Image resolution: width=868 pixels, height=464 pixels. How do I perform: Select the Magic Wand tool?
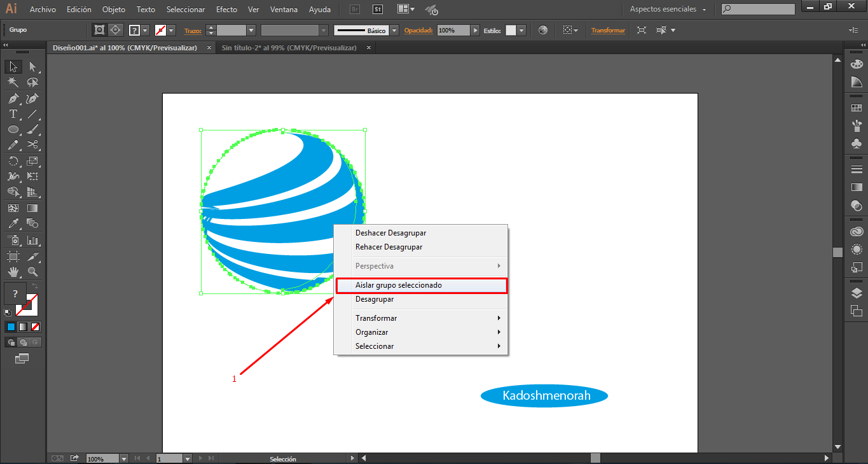click(x=13, y=83)
